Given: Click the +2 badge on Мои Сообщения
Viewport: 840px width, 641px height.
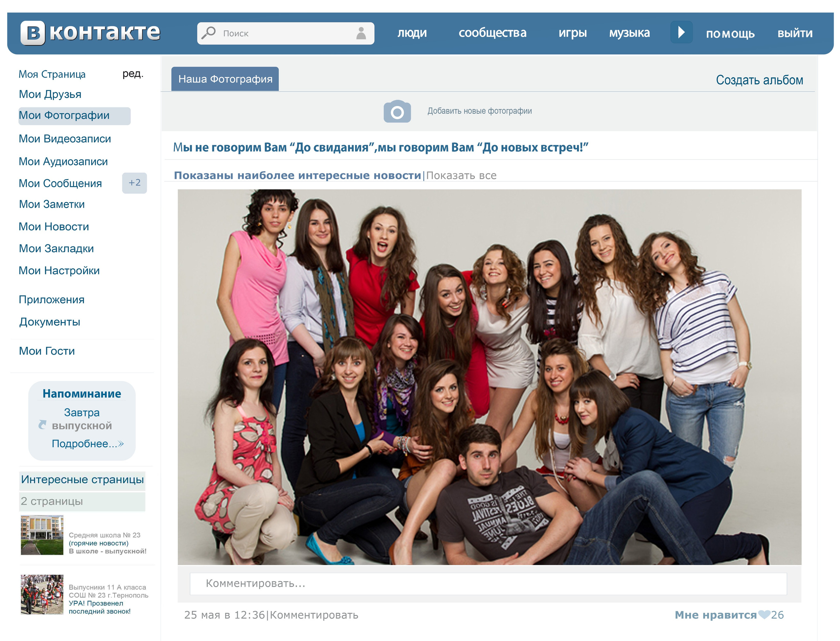Looking at the screenshot, I should (134, 183).
